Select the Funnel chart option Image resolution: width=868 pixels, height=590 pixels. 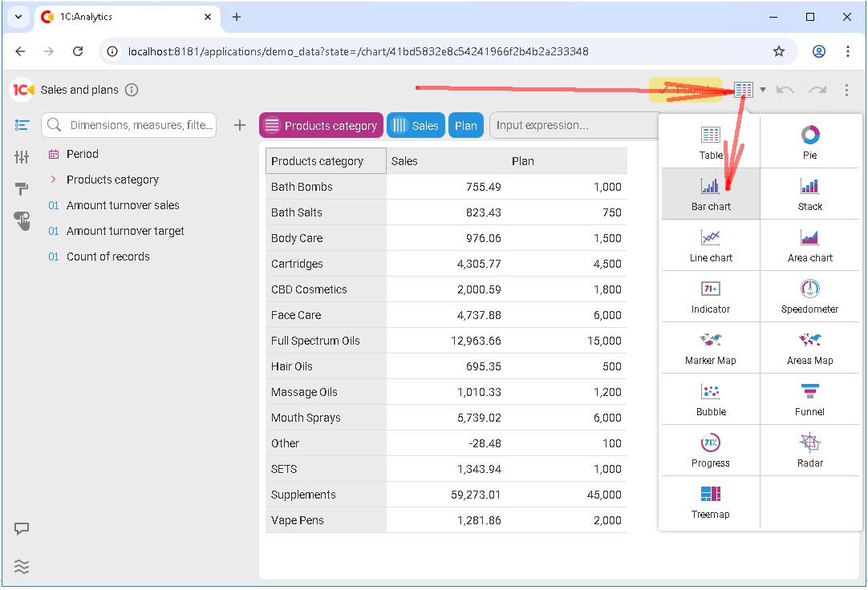(809, 398)
